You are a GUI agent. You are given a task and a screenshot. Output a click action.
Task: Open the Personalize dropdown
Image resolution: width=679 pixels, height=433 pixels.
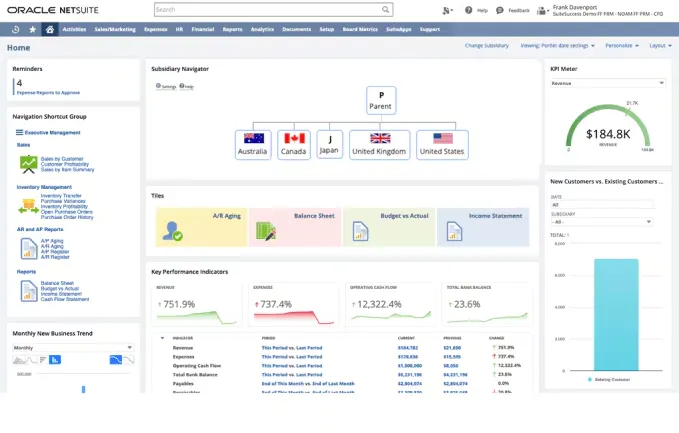[620, 46]
